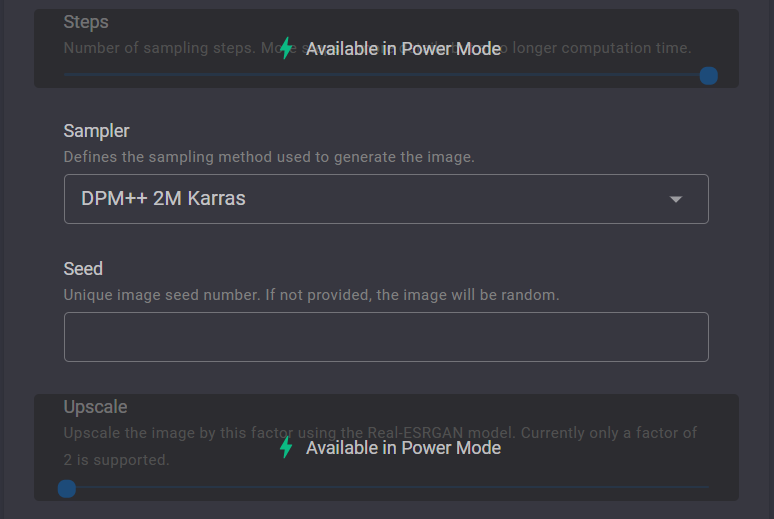Click the lightning bolt icon over Steps
The image size is (774, 519).
point(286,48)
